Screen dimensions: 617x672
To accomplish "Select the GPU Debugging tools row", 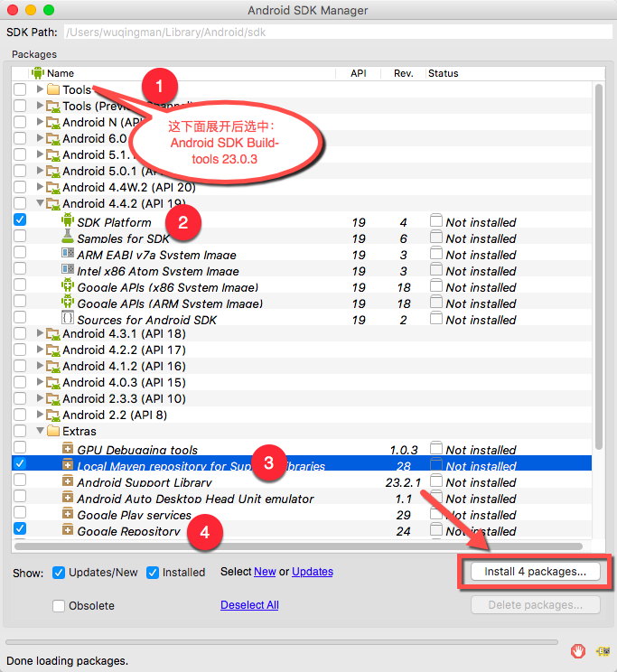I will pos(302,448).
